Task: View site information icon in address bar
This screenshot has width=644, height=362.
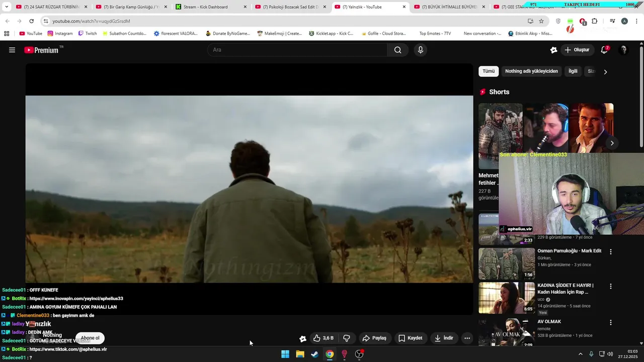Action: tap(46, 21)
